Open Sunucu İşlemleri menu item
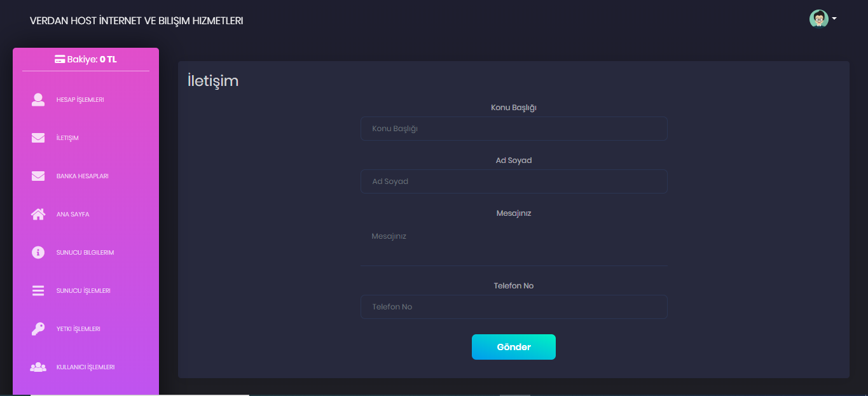 point(86,291)
